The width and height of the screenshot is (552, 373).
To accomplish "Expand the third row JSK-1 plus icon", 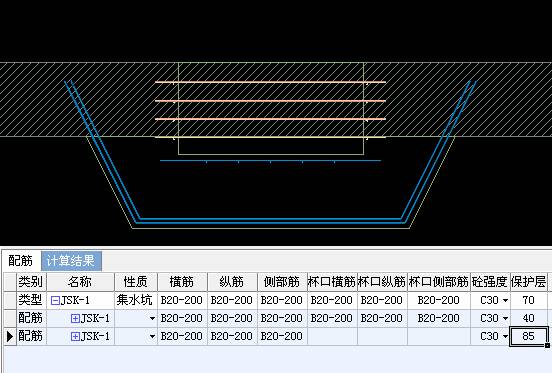I will tap(75, 336).
